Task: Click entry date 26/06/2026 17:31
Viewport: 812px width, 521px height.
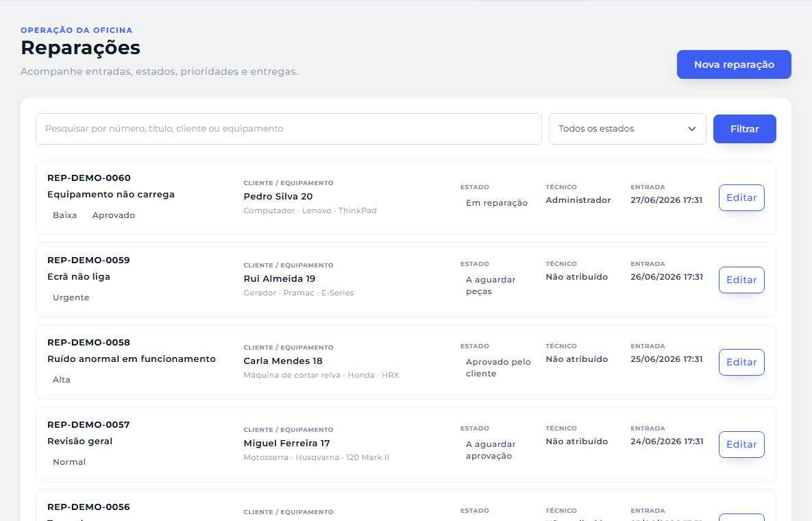Action: click(x=667, y=277)
